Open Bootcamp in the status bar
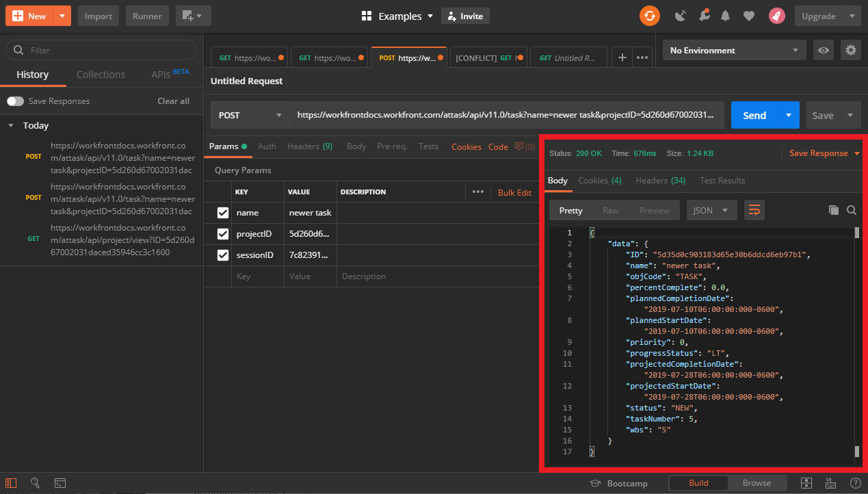This screenshot has height=494, width=868. click(618, 483)
